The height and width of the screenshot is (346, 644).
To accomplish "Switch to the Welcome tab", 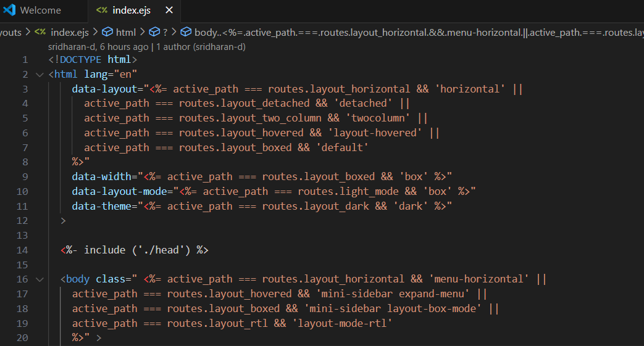I will (x=40, y=10).
